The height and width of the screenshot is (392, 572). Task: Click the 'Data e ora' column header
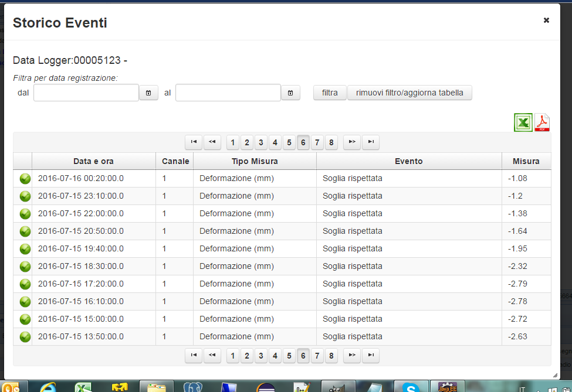coord(93,161)
